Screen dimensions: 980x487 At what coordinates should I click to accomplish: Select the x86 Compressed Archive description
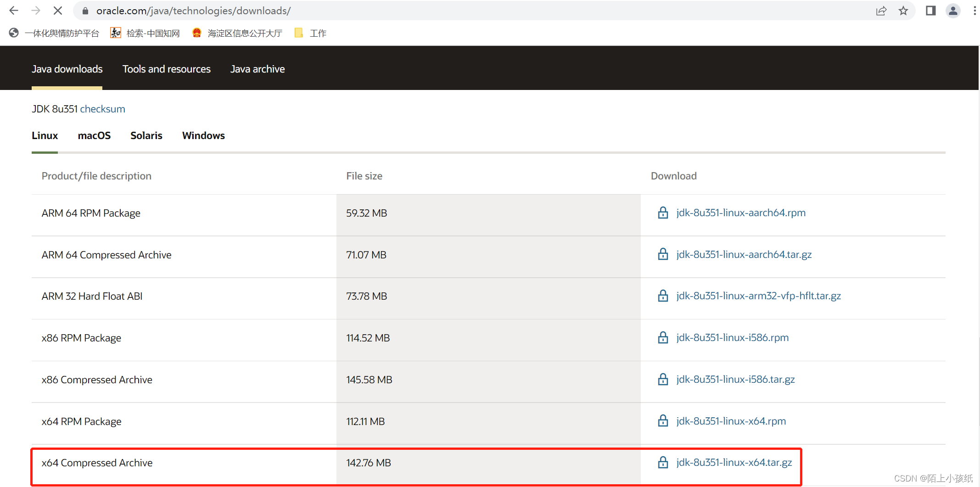click(x=97, y=380)
